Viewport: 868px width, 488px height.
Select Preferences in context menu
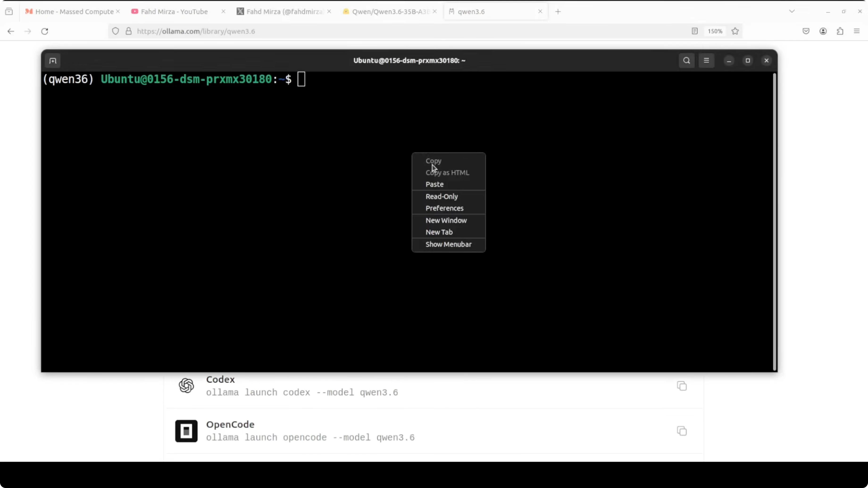click(x=444, y=208)
